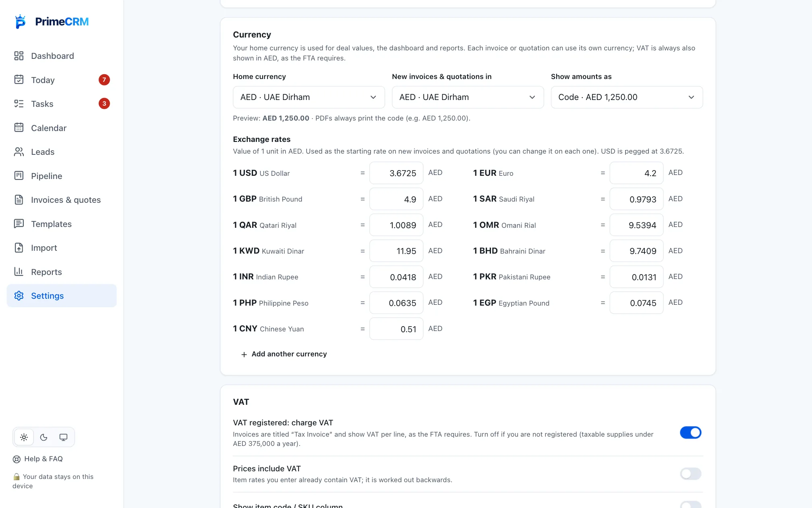This screenshot has width=812, height=508.
Task: Enable the Prices include VAT toggle
Action: tap(690, 474)
